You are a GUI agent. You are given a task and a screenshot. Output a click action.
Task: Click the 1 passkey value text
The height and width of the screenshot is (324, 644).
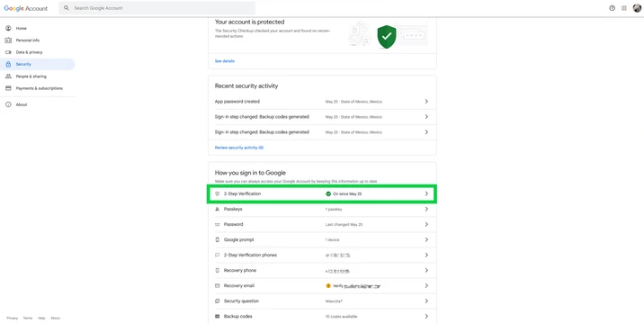pyautogui.click(x=334, y=210)
